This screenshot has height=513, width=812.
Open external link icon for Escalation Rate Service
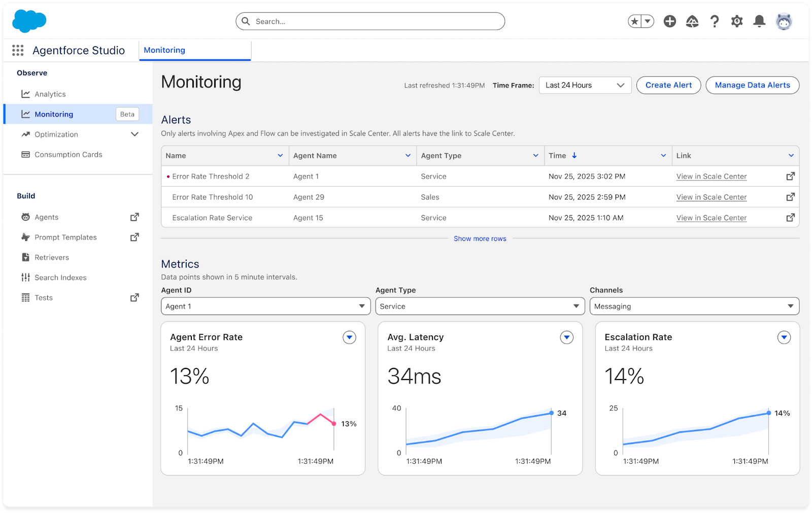pyautogui.click(x=790, y=218)
